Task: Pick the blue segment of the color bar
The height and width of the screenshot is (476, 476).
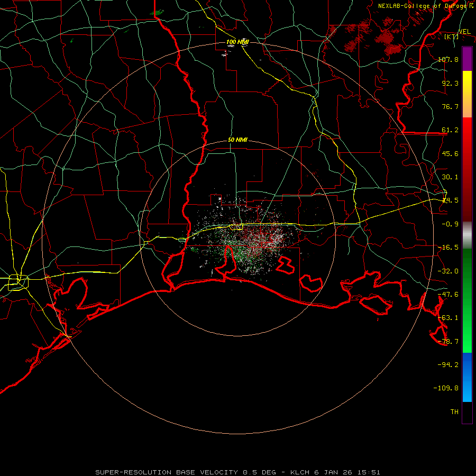Action: point(467,377)
